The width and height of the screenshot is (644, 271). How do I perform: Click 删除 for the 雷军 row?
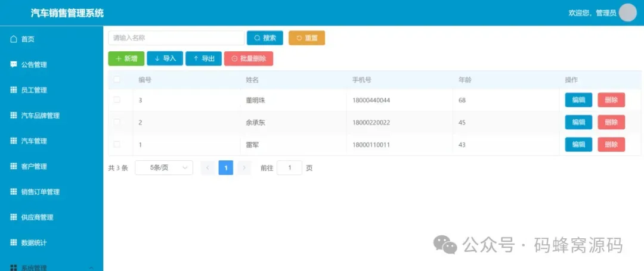pos(612,144)
